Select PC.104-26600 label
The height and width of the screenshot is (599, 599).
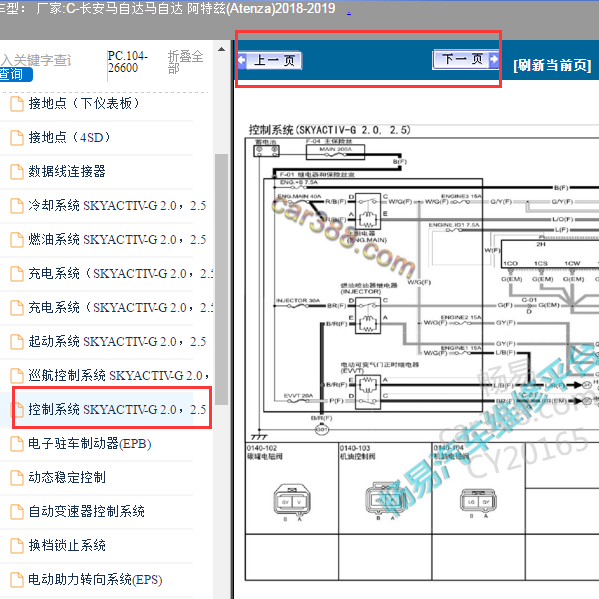point(127,62)
